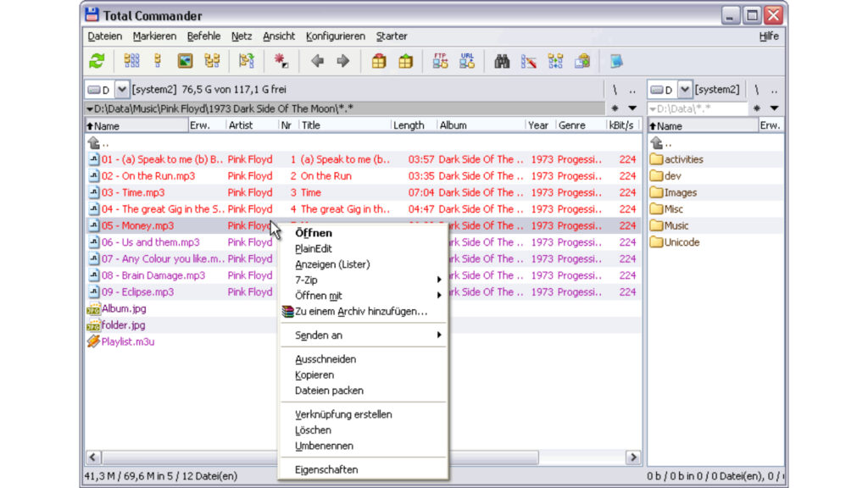This screenshot has width=868, height=488.
Task: Click the copy filenames toolbar icon
Action: coord(582,61)
